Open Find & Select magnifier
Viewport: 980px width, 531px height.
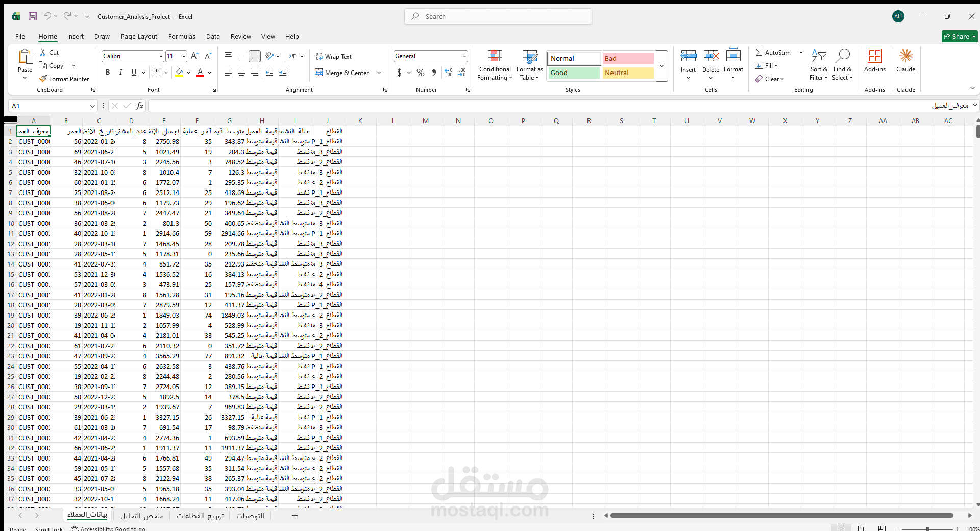click(x=842, y=65)
